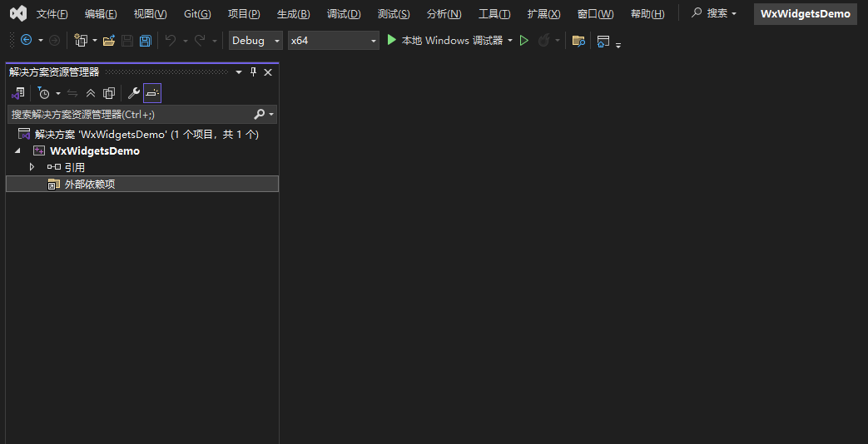Open toolbar overflow options arrow
The width and height of the screenshot is (868, 444).
pos(618,44)
